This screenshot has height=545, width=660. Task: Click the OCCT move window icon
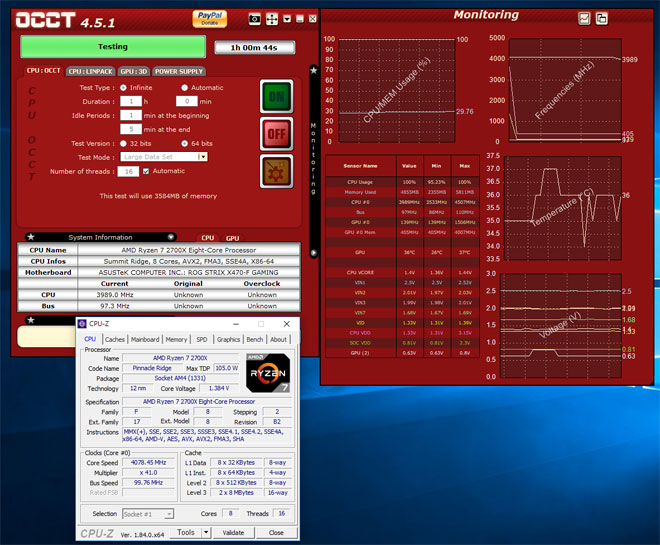[x=272, y=19]
